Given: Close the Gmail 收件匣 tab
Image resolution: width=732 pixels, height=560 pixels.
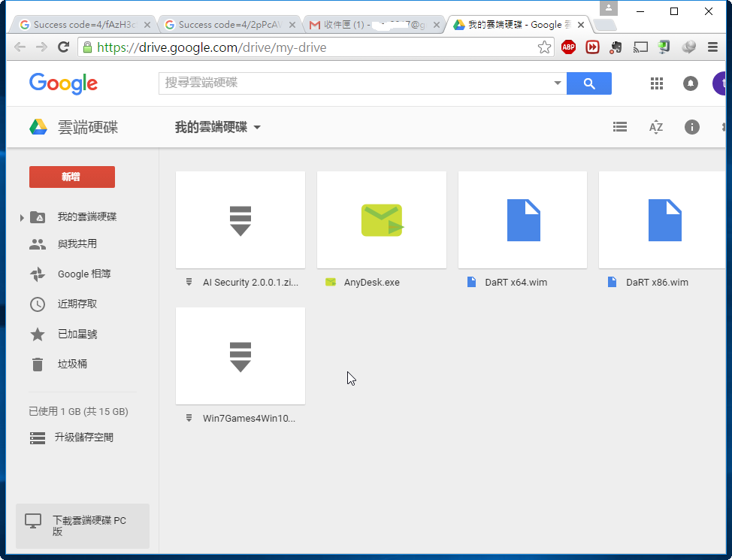Looking at the screenshot, I should click(437, 25).
